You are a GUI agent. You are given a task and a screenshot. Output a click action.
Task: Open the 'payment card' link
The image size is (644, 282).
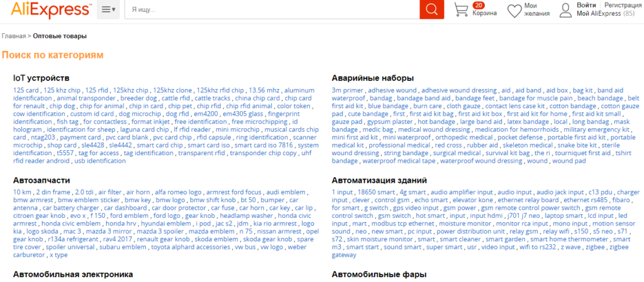[80, 138]
